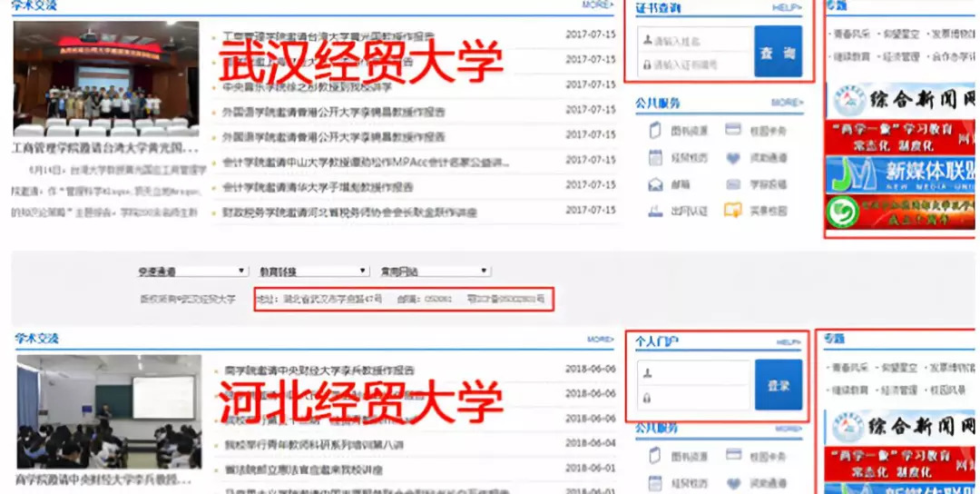Click the heart icon in the top page's 公共服务
Viewport: 980px width, 494px height.
(x=733, y=158)
